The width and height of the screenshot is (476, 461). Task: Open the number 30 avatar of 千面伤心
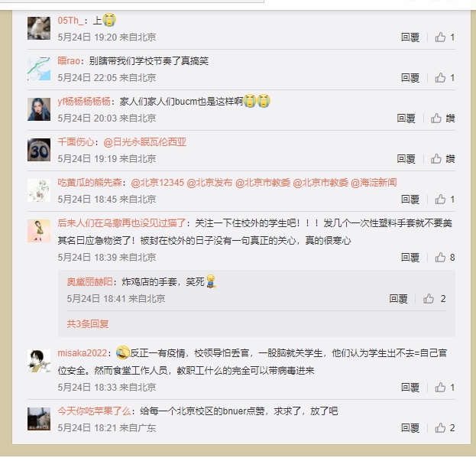click(39, 150)
